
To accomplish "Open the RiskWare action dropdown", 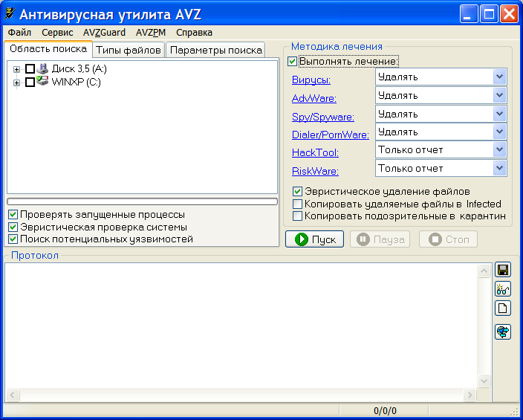I will (x=499, y=168).
